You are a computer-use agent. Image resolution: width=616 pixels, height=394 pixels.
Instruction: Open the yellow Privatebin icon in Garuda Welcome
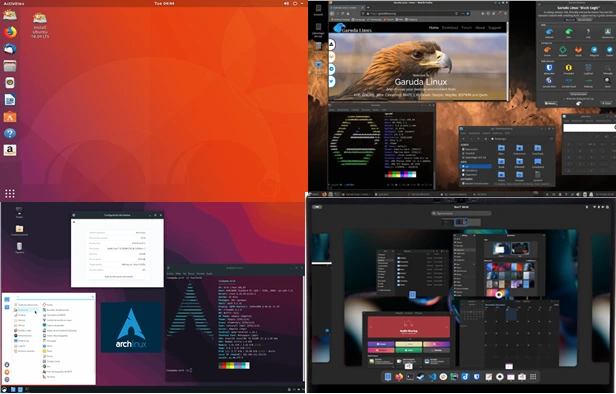tap(568, 69)
